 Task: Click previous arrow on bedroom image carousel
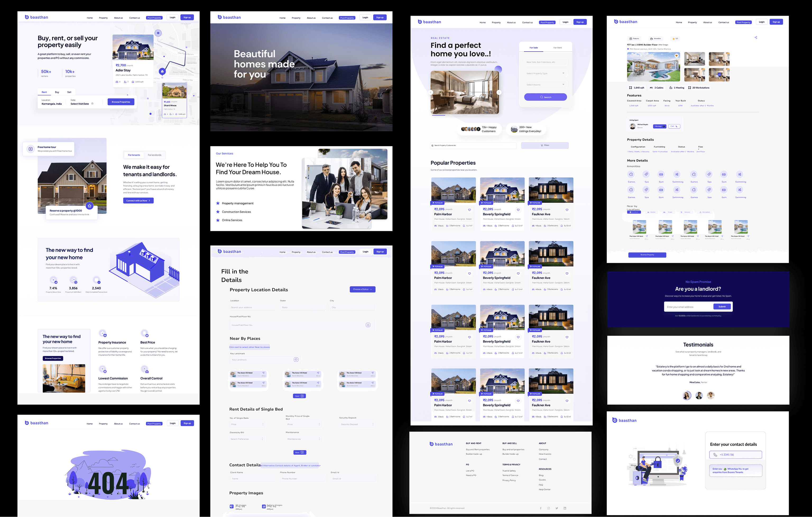click(x=431, y=92)
